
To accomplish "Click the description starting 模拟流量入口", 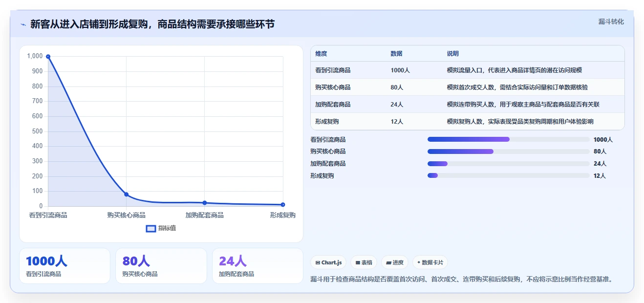I will click(515, 70).
